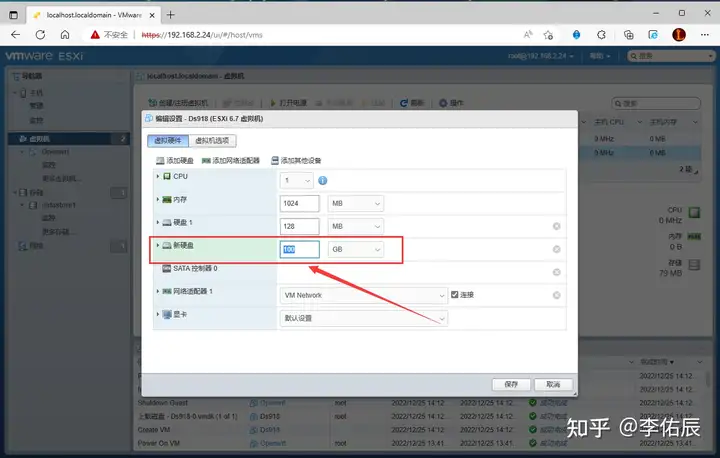Click the memory size field showing 1024

[x=299, y=203]
